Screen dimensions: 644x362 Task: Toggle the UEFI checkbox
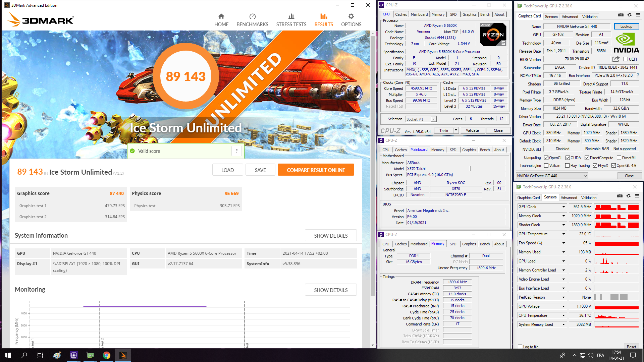coord(626,59)
